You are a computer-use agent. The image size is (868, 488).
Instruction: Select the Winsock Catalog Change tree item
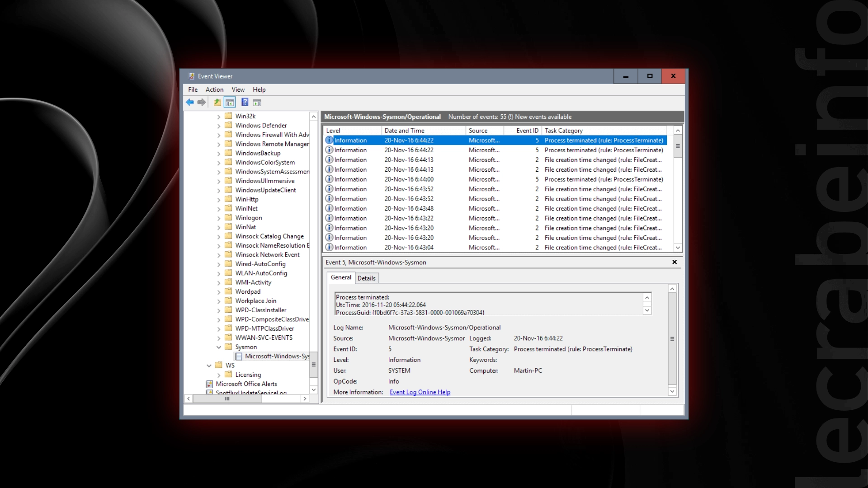[269, 236]
